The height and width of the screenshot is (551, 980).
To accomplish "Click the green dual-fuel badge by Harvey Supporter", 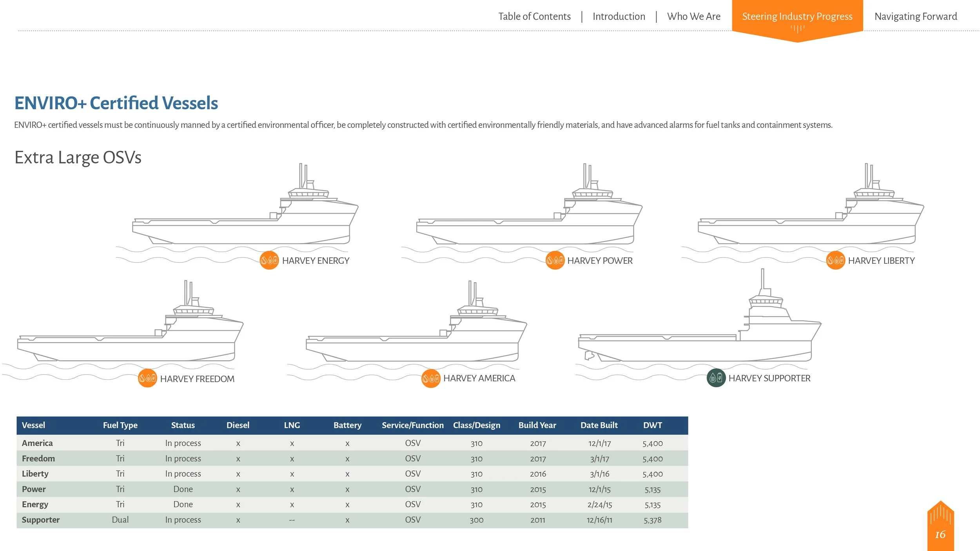I will (716, 378).
